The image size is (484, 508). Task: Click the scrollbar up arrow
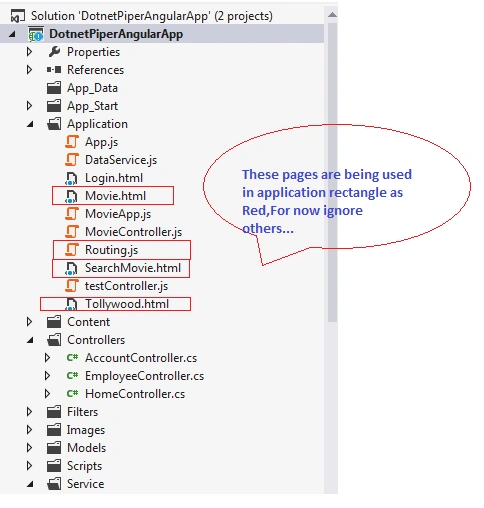332,15
